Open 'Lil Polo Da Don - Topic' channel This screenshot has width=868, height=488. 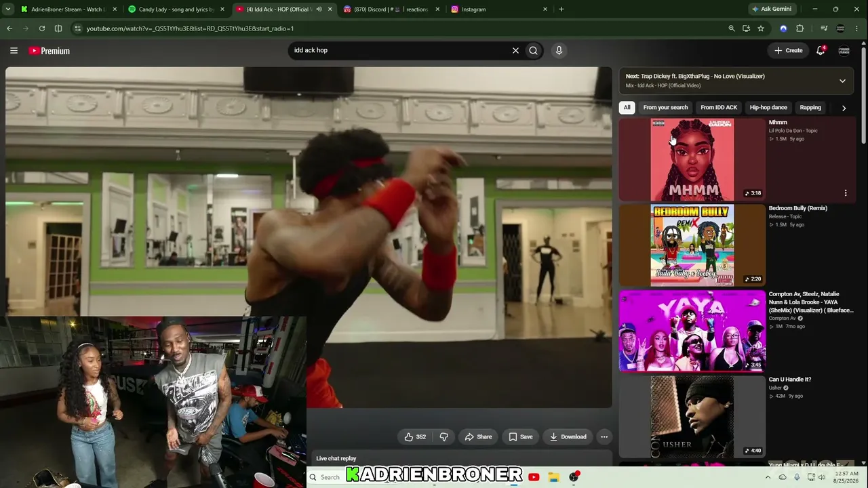pos(793,131)
